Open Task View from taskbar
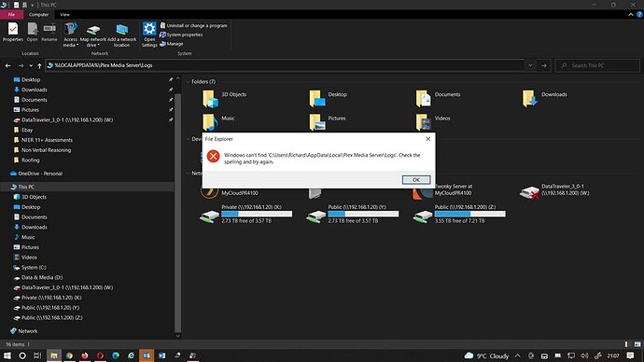This screenshot has height=362, width=644. (37, 355)
